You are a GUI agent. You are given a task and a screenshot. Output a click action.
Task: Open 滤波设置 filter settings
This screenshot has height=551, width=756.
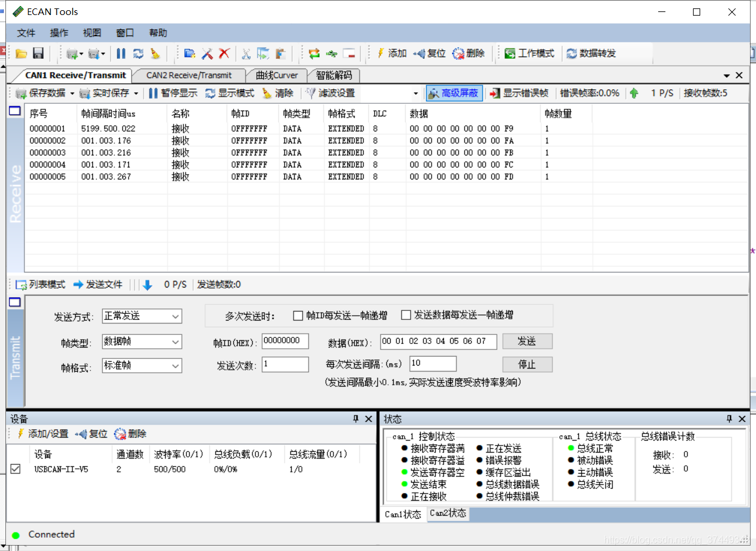click(x=330, y=93)
